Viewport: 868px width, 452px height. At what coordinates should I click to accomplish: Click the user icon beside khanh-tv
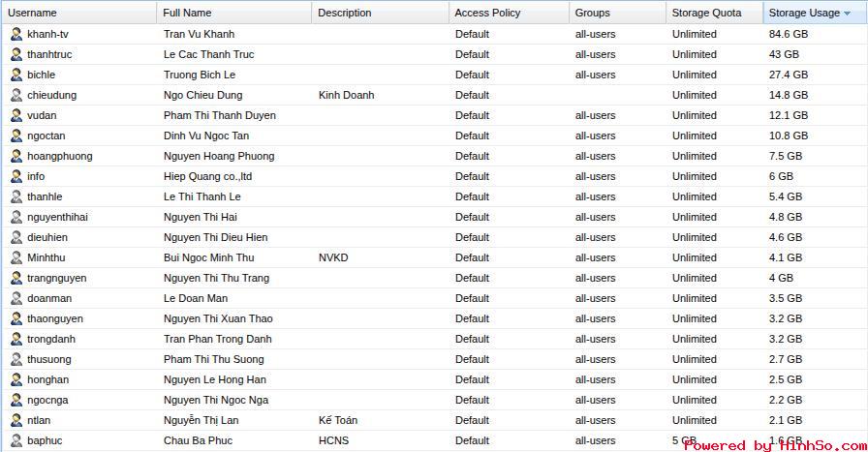pyautogui.click(x=16, y=34)
